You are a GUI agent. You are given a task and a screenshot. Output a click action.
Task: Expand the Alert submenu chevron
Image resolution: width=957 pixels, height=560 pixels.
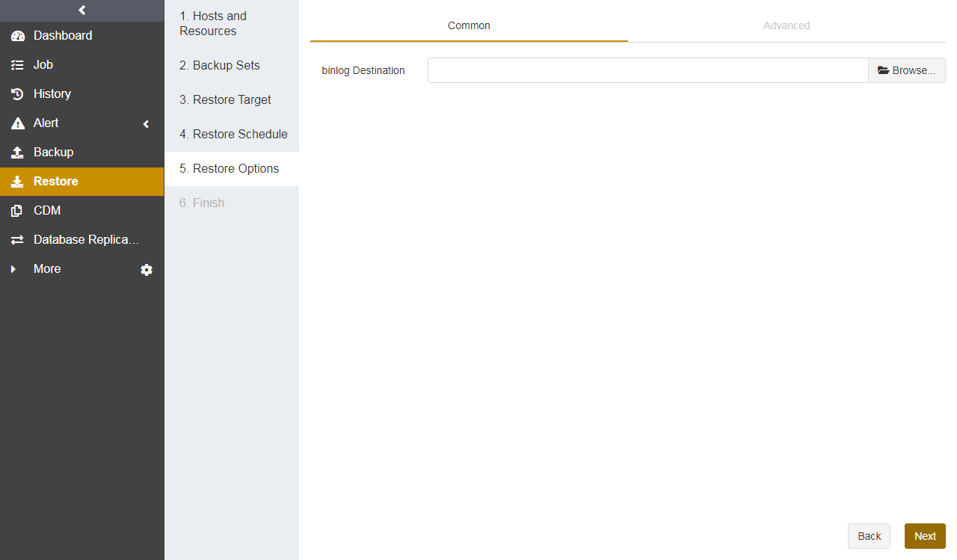point(147,124)
